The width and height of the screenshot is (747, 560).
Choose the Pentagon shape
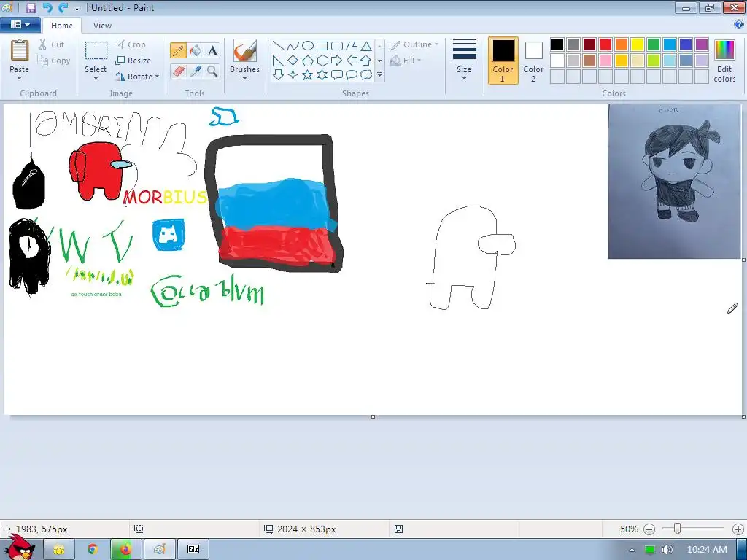pos(308,61)
